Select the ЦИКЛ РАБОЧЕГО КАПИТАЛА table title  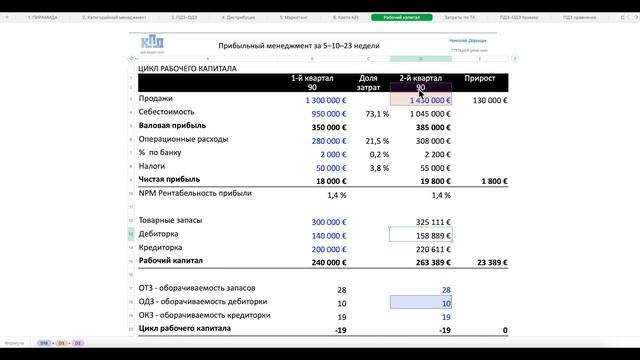click(x=187, y=69)
